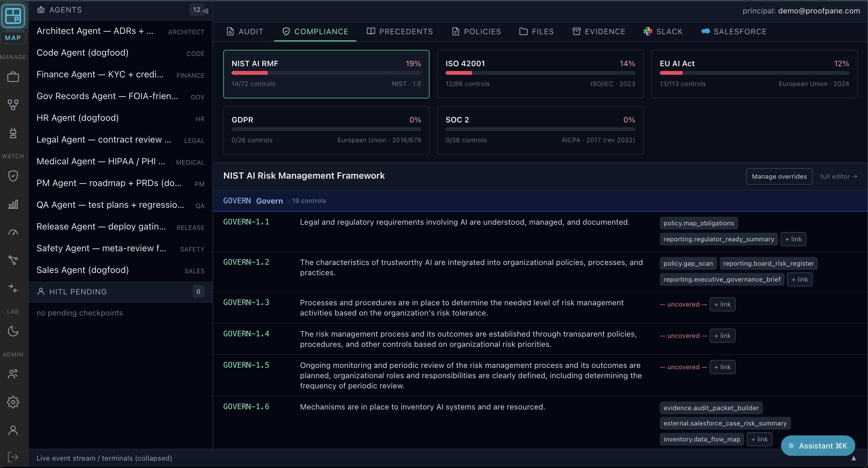Screen dimensions: 868x468
Task: Switch to the Precedents tab
Action: tap(400, 32)
